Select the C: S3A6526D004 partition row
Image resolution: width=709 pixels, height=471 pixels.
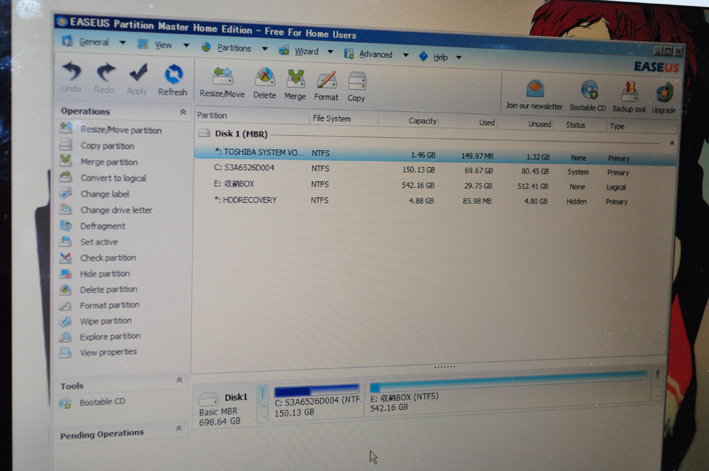(435, 170)
